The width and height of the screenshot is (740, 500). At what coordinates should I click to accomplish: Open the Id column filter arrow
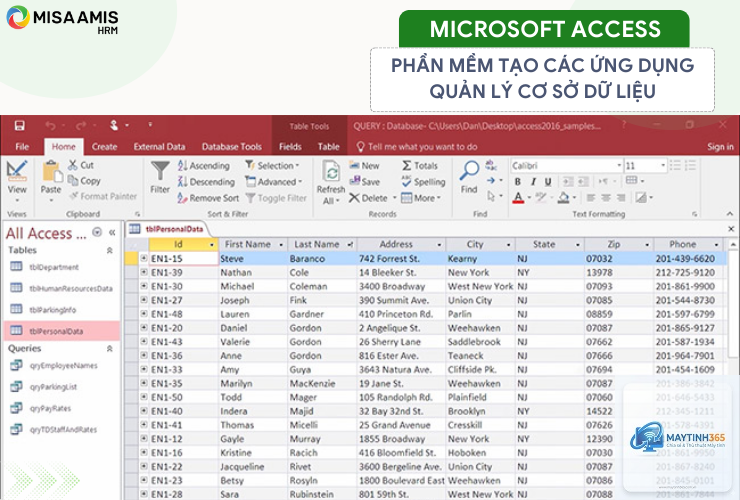click(211, 245)
